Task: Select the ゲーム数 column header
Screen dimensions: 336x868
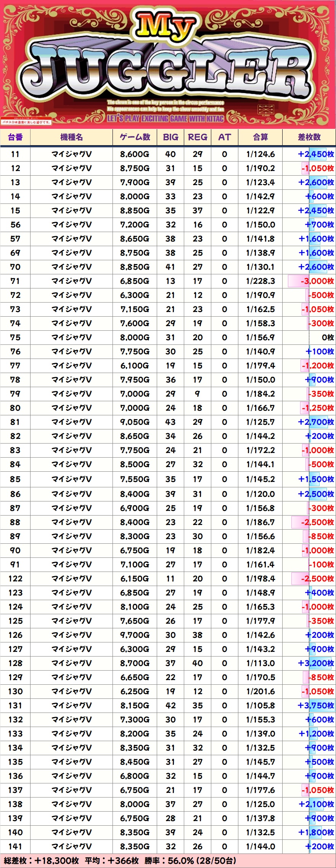Action: (135, 137)
